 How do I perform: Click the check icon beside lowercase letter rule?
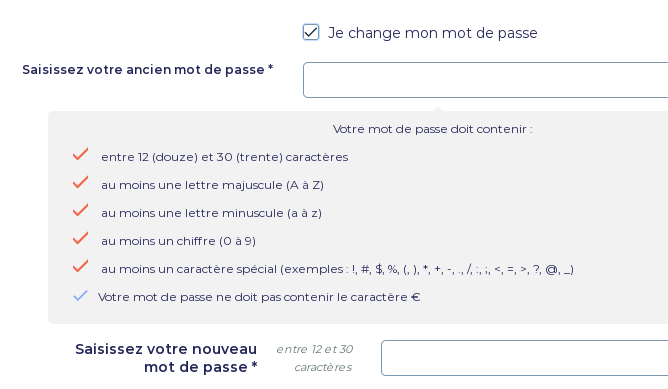81,210
